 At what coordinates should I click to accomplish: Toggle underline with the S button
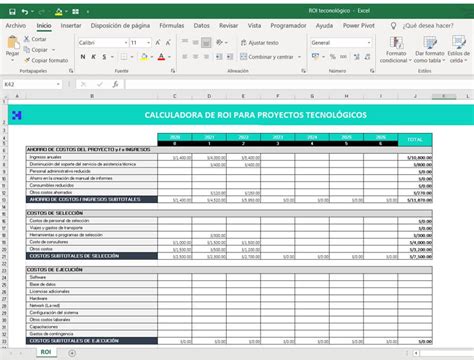(104, 57)
